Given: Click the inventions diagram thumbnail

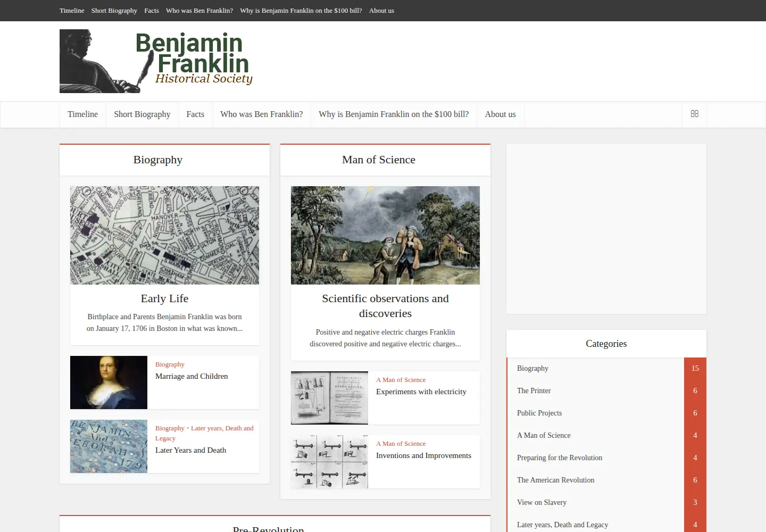Looking at the screenshot, I should click(x=329, y=462).
